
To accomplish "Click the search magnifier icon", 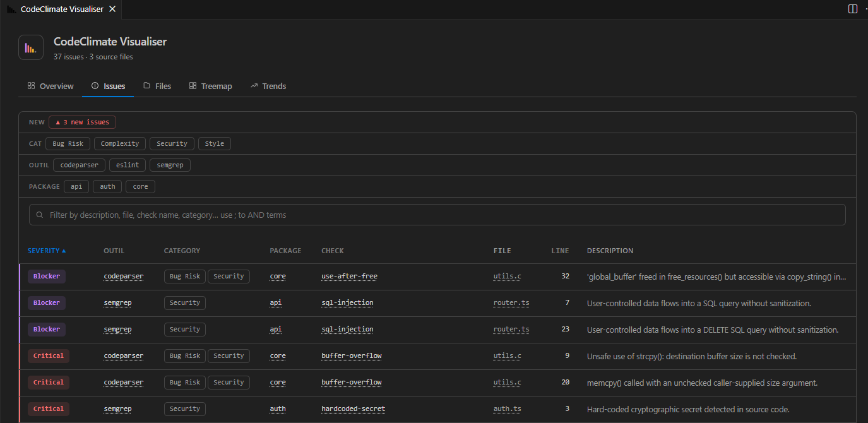I will click(x=40, y=215).
